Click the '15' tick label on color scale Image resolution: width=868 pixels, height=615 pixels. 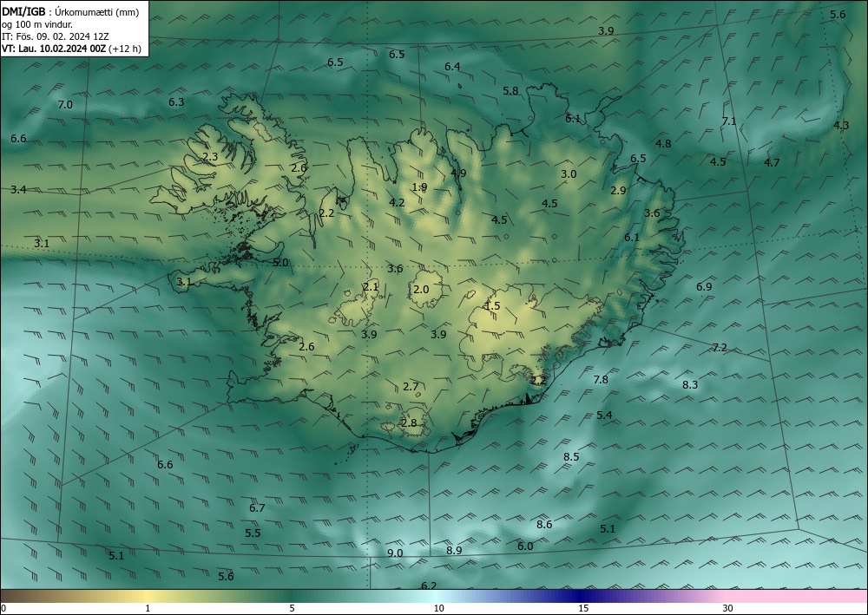click(x=583, y=608)
